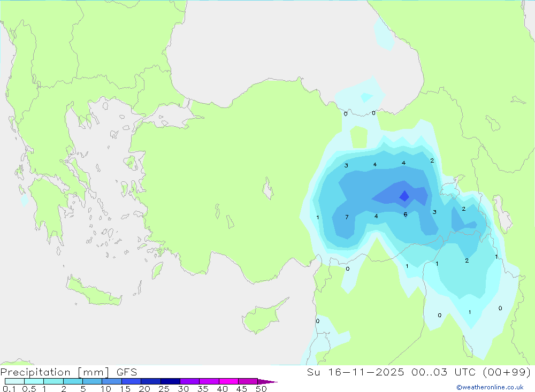Click the legend label '50'
The width and height of the screenshot is (535, 392).
(x=262, y=389)
